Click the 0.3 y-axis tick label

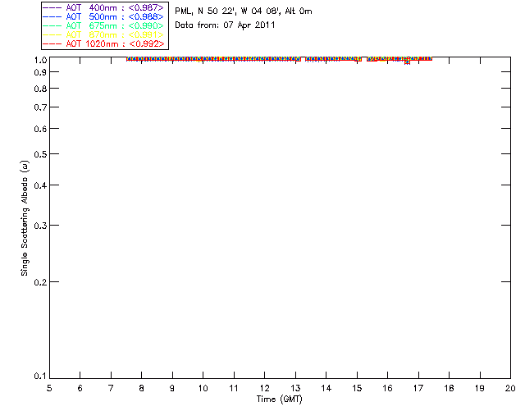[40, 226]
